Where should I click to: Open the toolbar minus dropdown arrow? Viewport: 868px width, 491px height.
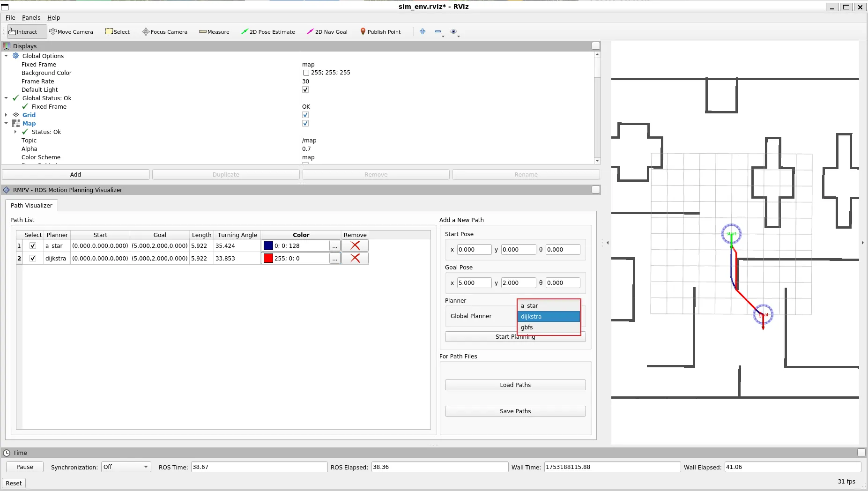pyautogui.click(x=443, y=36)
